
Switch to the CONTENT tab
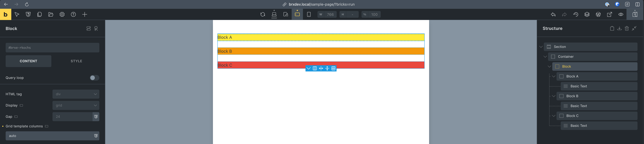29,61
